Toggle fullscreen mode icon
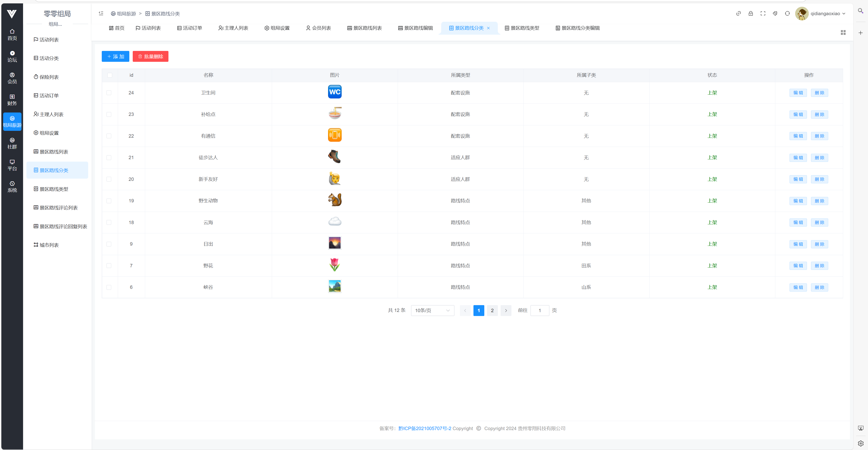Image resolution: width=868 pixels, height=450 pixels. coord(763,14)
